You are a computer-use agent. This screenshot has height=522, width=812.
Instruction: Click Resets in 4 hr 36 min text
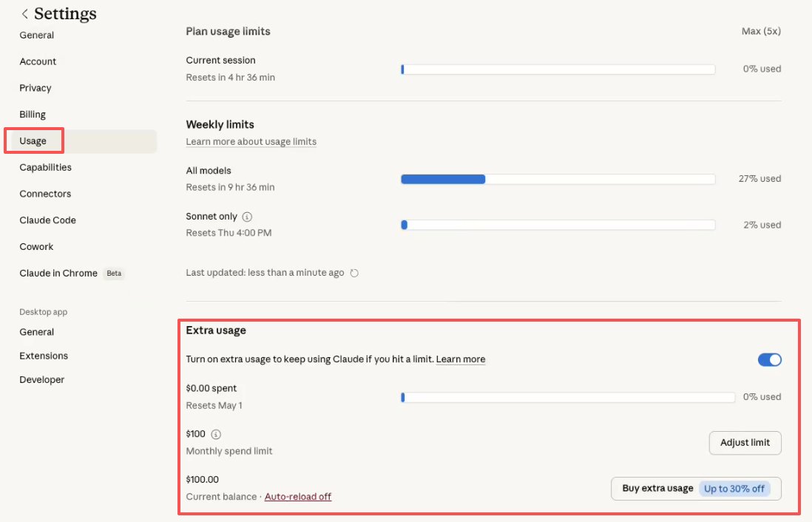coord(231,77)
